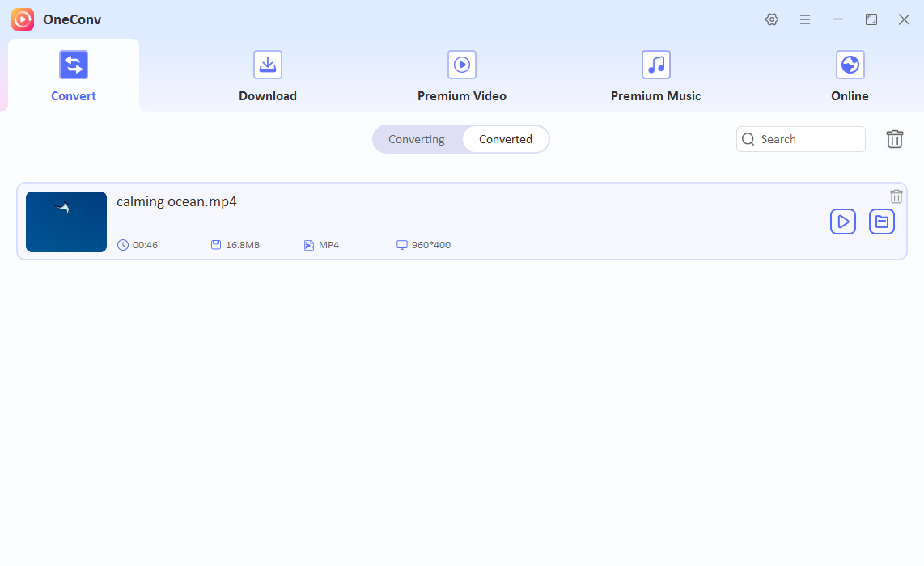924x566 pixels.
Task: Select the Convert arrows icon
Action: pos(74,64)
